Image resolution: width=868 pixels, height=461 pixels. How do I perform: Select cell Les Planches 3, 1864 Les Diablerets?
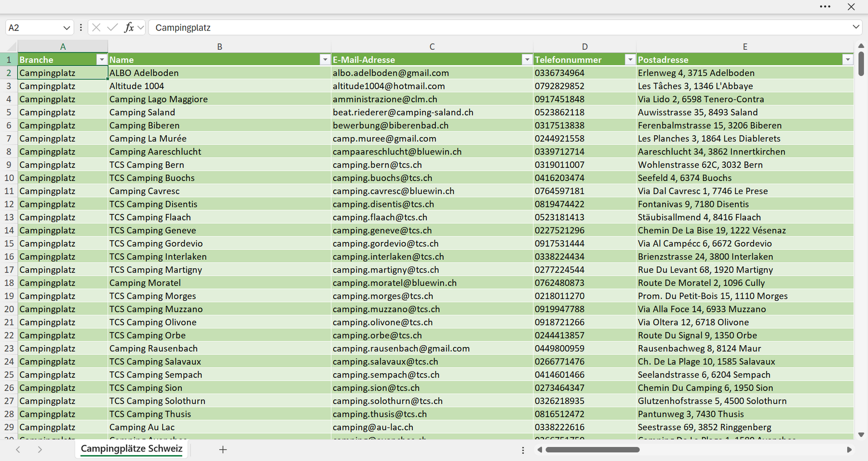pyautogui.click(x=745, y=139)
